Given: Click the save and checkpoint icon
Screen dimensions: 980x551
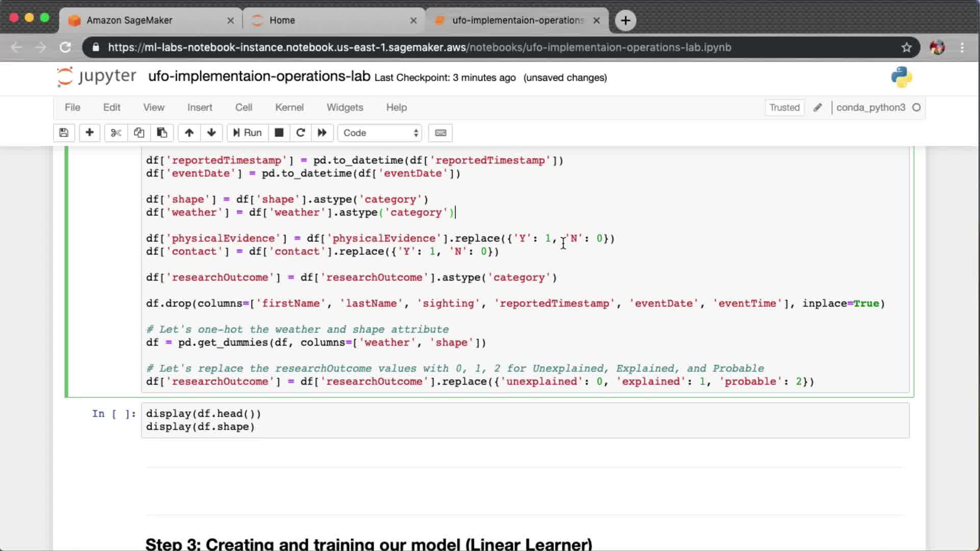Looking at the screenshot, I should pos(64,133).
